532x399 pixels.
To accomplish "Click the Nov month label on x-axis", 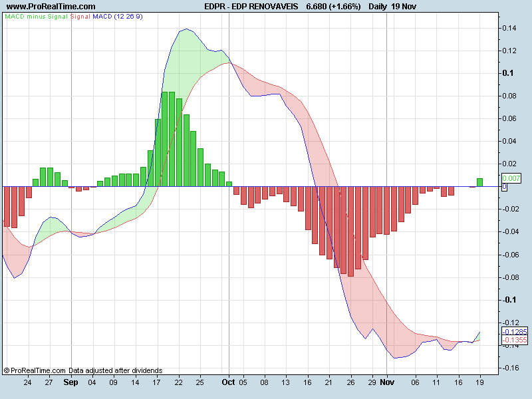I will pyautogui.click(x=387, y=382).
